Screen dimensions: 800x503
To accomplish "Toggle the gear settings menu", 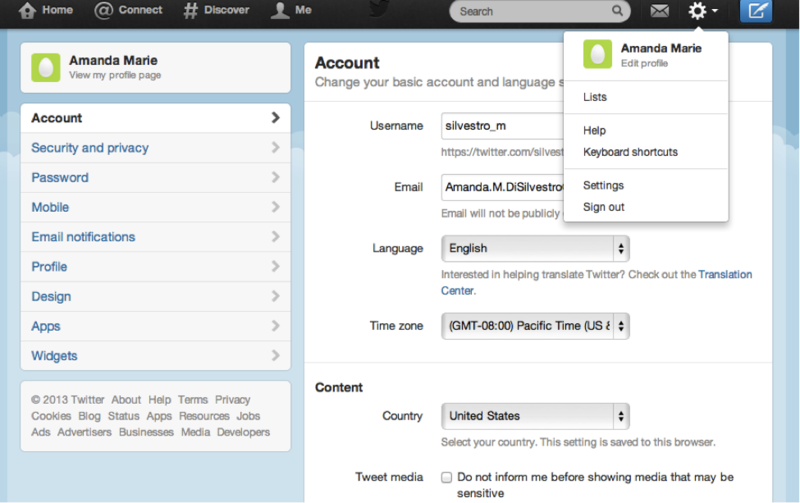I will (703, 10).
